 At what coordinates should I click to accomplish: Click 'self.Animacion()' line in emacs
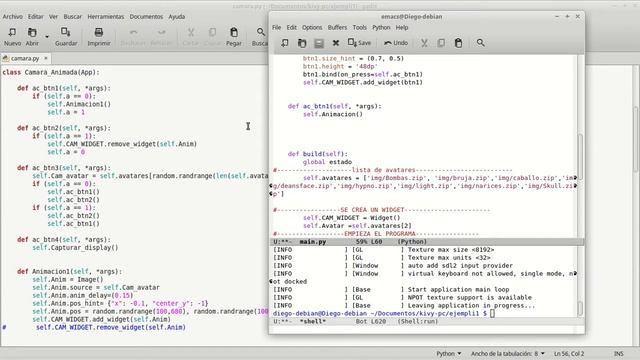pos(333,114)
